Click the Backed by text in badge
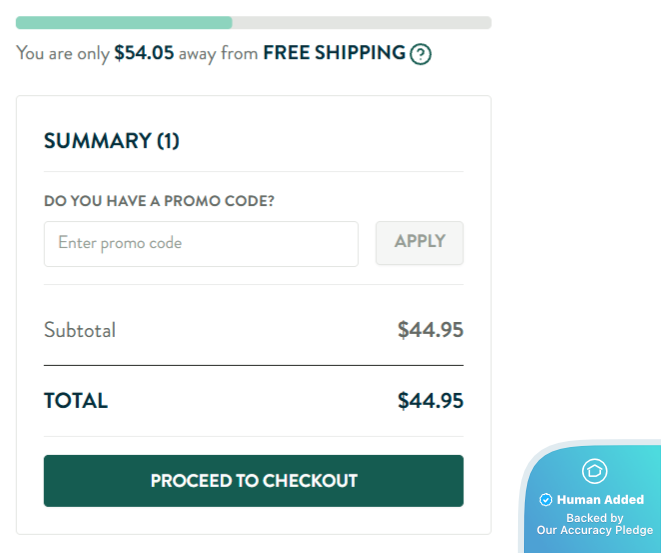This screenshot has width=661, height=553. click(x=595, y=518)
